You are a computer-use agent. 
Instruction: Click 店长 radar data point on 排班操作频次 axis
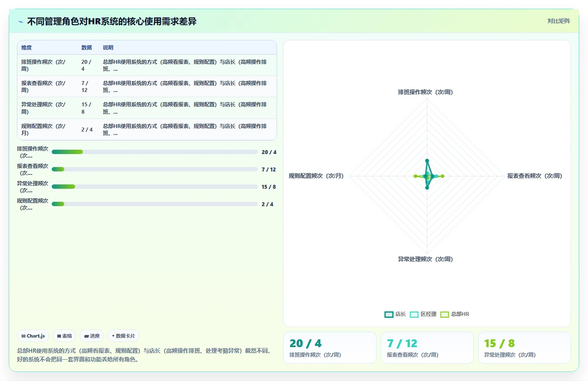(x=427, y=160)
